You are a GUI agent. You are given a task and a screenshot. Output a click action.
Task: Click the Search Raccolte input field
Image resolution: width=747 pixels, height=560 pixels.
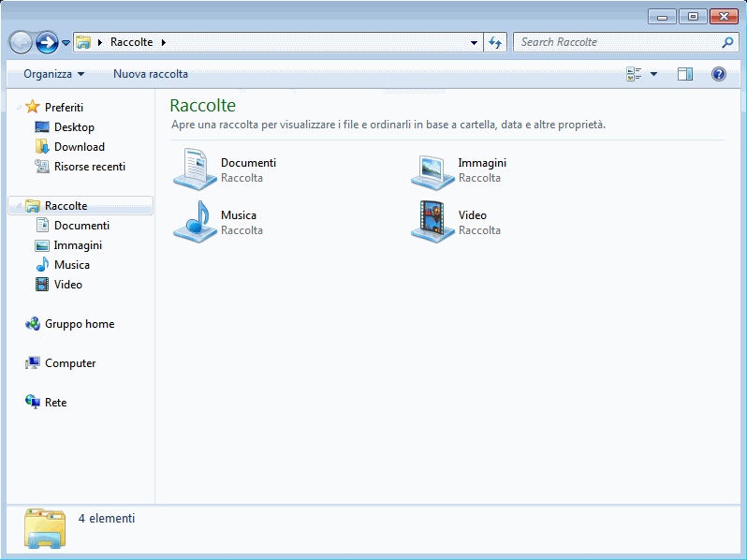coord(616,42)
